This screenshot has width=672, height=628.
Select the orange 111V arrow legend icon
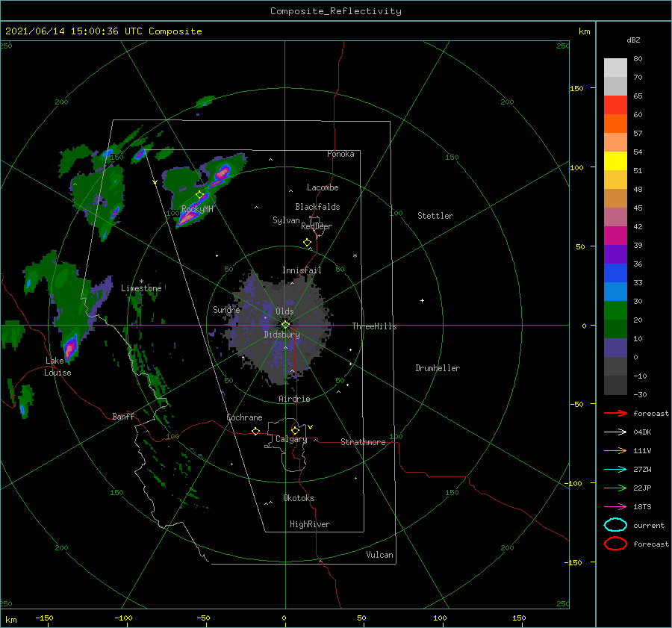pyautogui.click(x=615, y=450)
